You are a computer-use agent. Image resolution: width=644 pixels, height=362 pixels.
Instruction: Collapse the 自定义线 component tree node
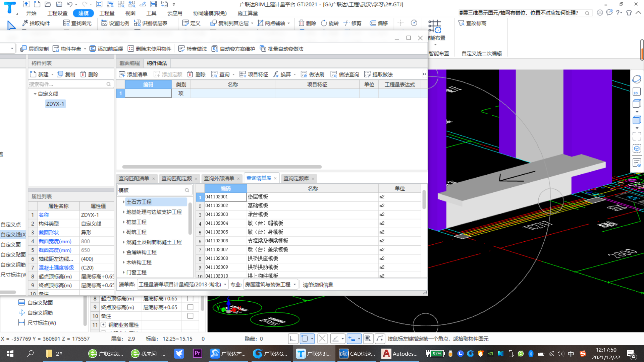[35, 94]
